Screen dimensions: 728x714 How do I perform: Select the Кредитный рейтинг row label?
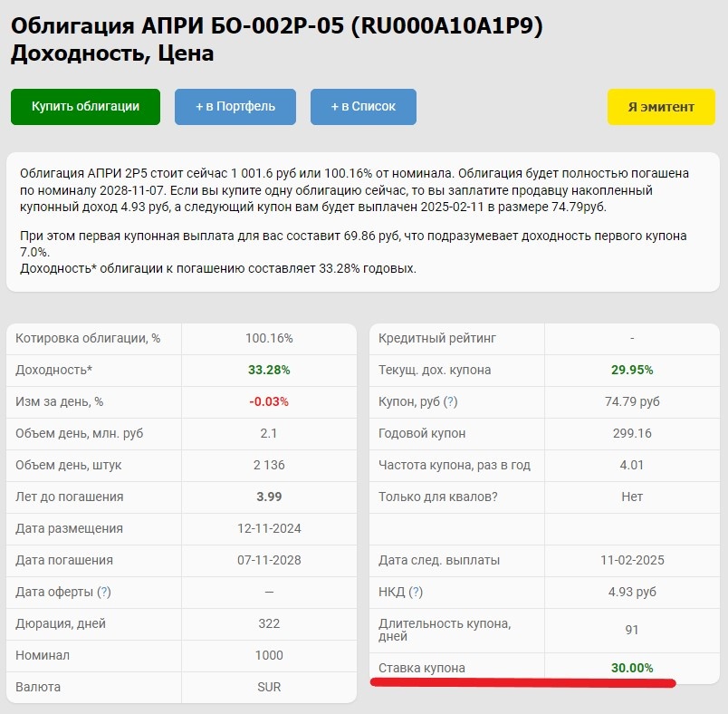pyautogui.click(x=437, y=338)
